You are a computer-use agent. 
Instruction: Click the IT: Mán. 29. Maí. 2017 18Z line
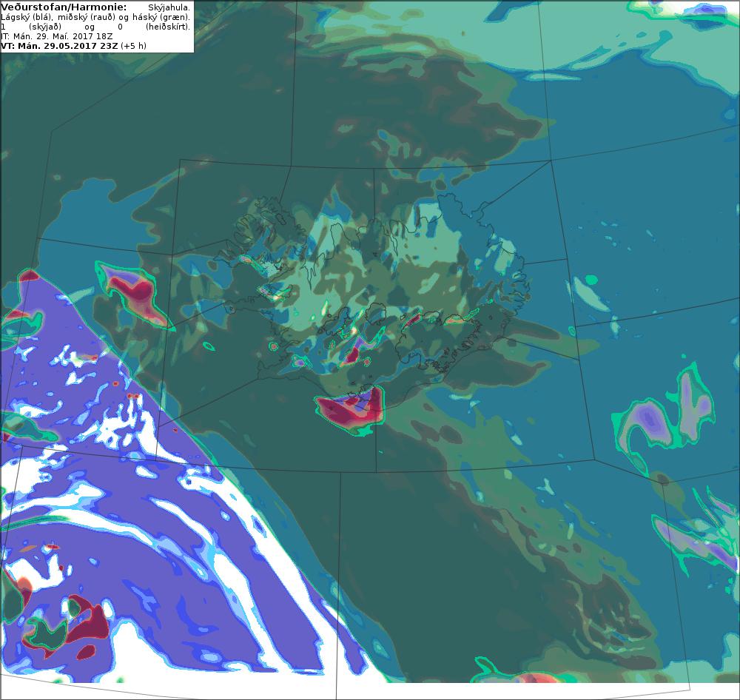coord(57,36)
